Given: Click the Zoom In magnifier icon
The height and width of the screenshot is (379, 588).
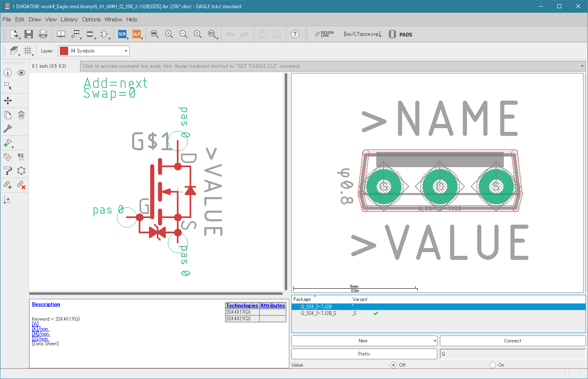Looking at the screenshot, I should tap(169, 34).
